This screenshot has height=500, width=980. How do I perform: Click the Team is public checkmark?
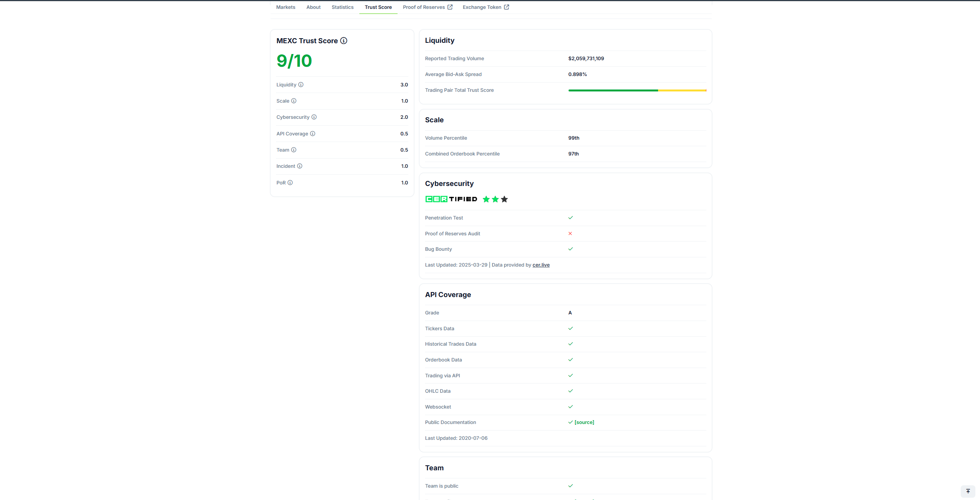pyautogui.click(x=570, y=486)
